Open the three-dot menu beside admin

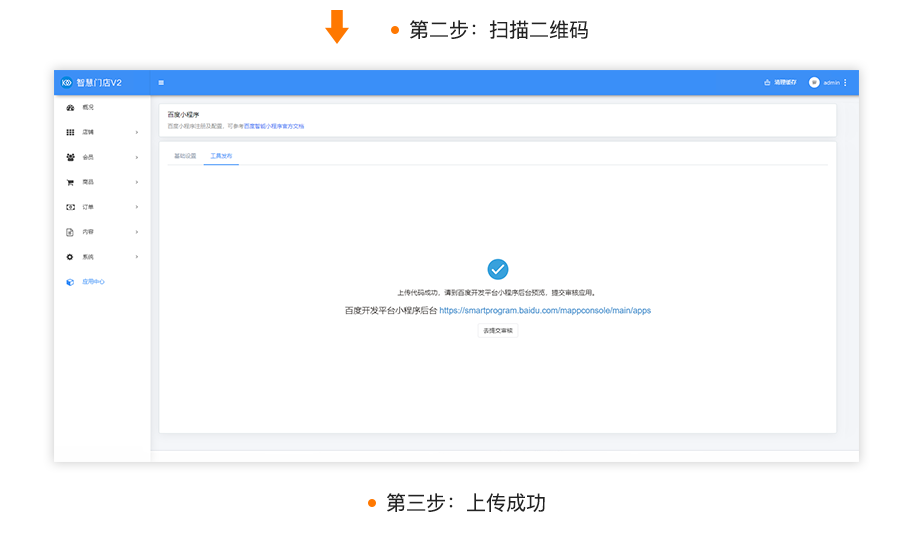[845, 82]
